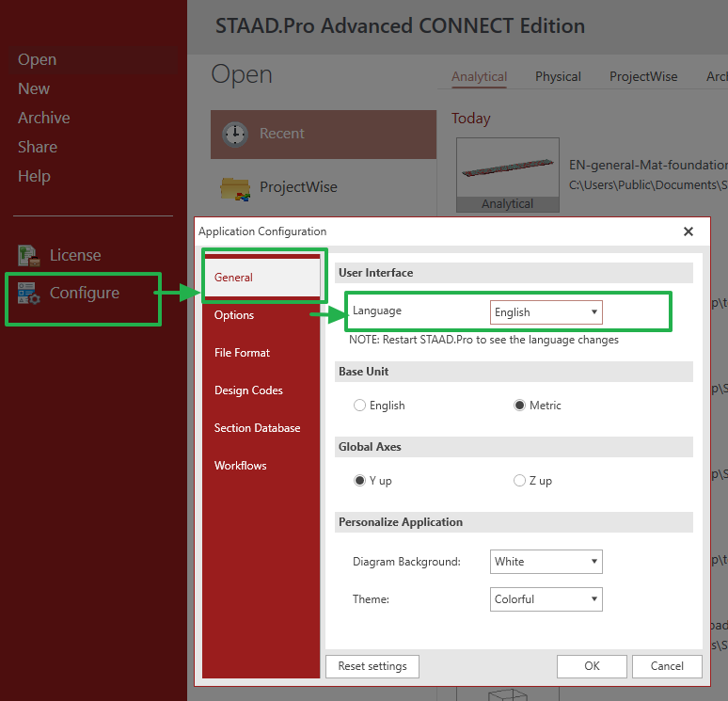Select ProjectWise location label
This screenshot has height=701, width=728.
298,187
